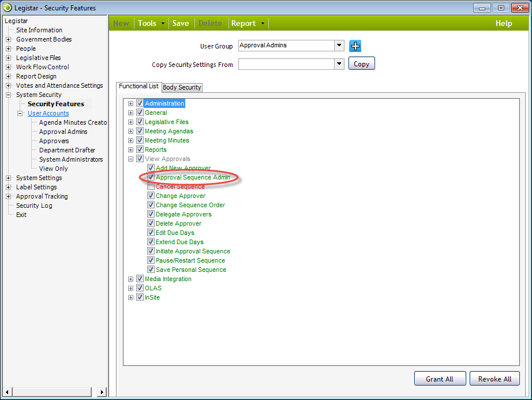Expand the InSite permission node
532x400 pixels.
[130, 297]
